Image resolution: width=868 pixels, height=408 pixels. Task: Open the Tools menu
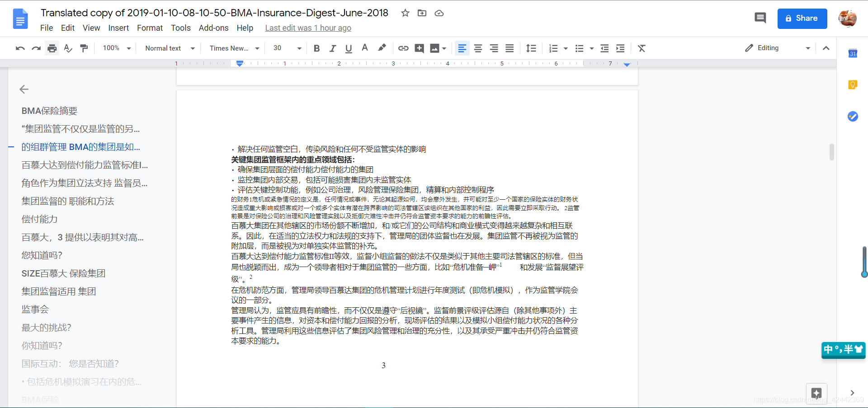pos(181,28)
